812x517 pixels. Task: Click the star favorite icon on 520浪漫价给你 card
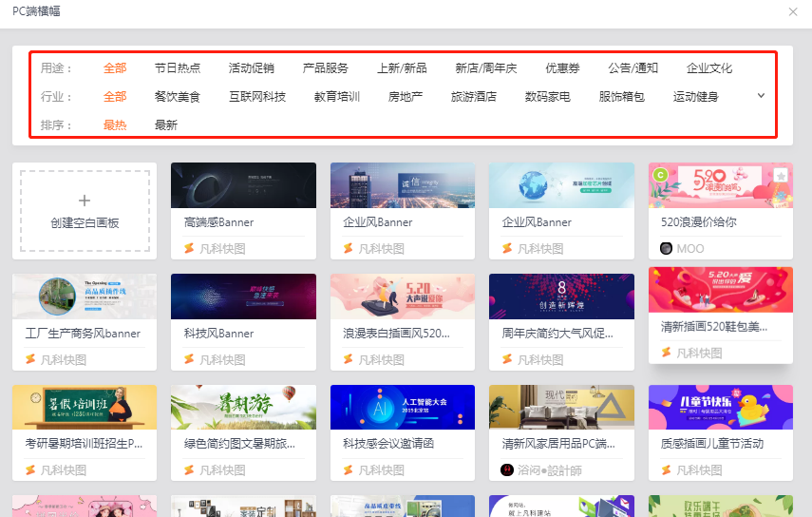(781, 176)
